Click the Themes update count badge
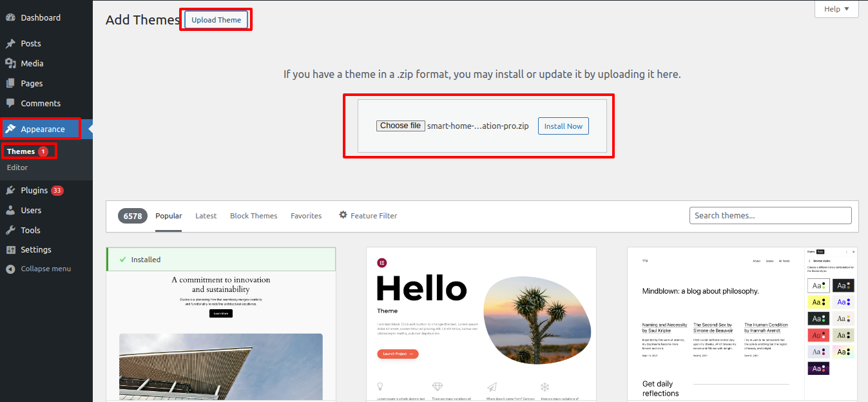Image resolution: width=868 pixels, height=402 pixels. (x=43, y=151)
